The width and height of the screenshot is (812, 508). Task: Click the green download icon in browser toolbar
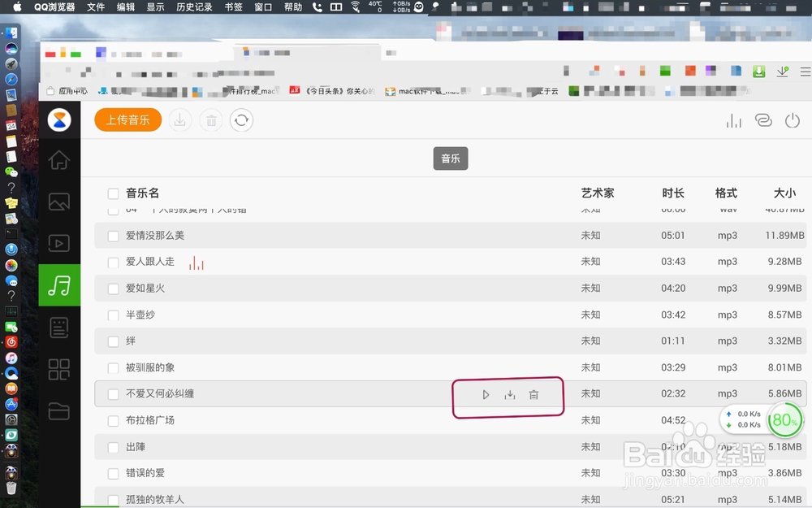tap(759, 71)
